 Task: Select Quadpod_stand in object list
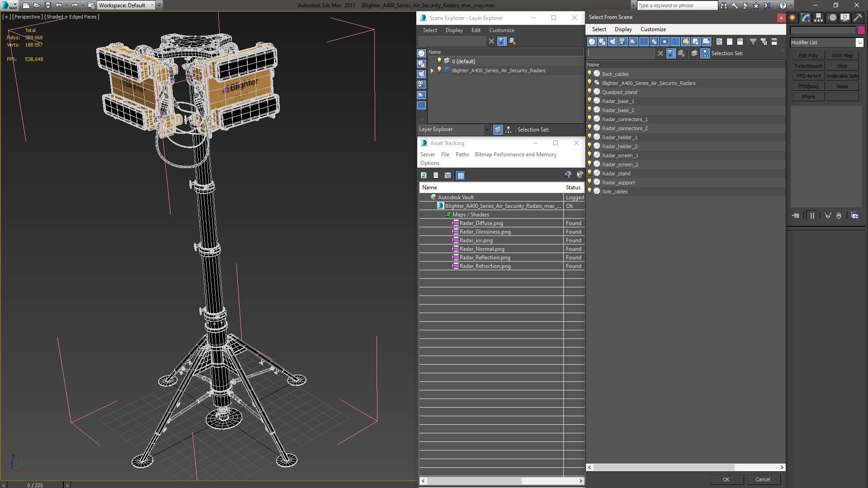(619, 92)
